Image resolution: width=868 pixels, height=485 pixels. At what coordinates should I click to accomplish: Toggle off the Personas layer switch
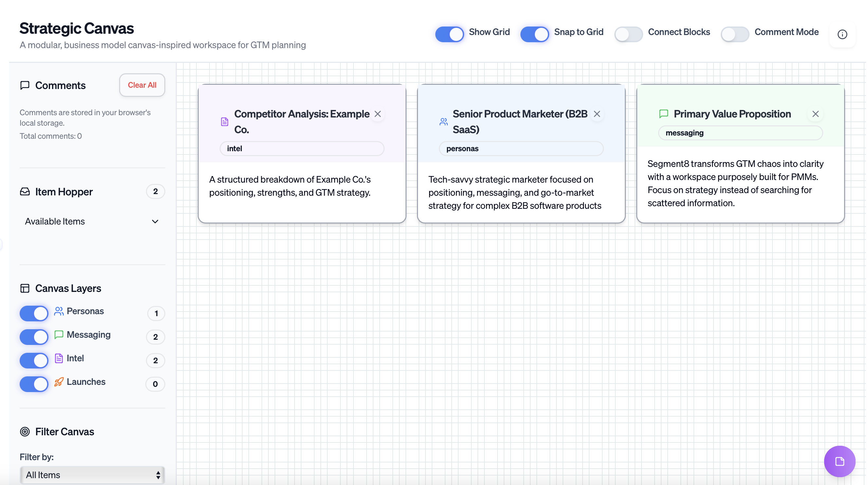coord(34,313)
